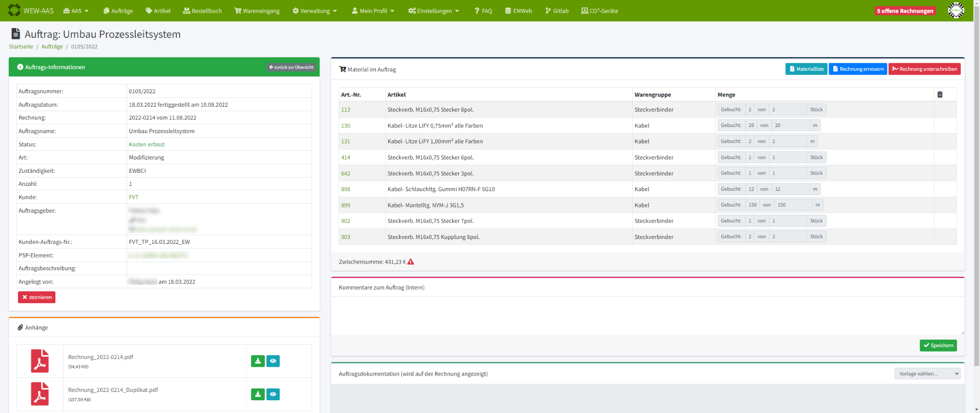Expand the Verwaltung menu
Viewport: 980px width, 413px height.
315,11
